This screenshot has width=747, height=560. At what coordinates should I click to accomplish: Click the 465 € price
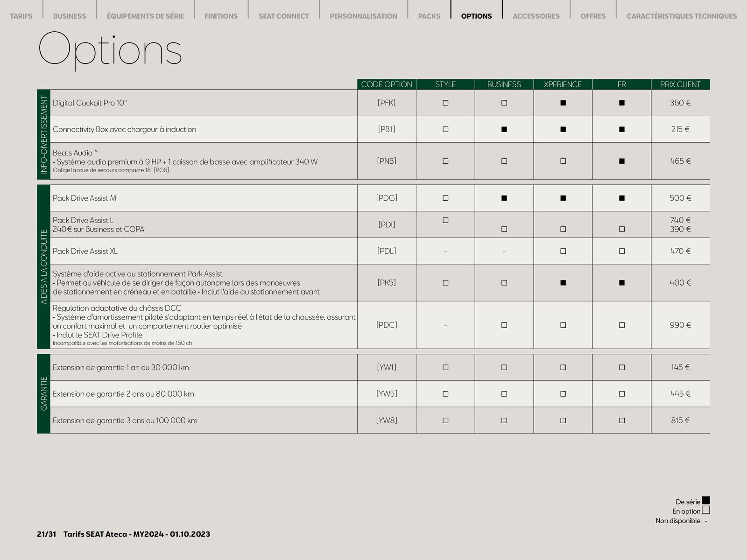click(x=680, y=161)
